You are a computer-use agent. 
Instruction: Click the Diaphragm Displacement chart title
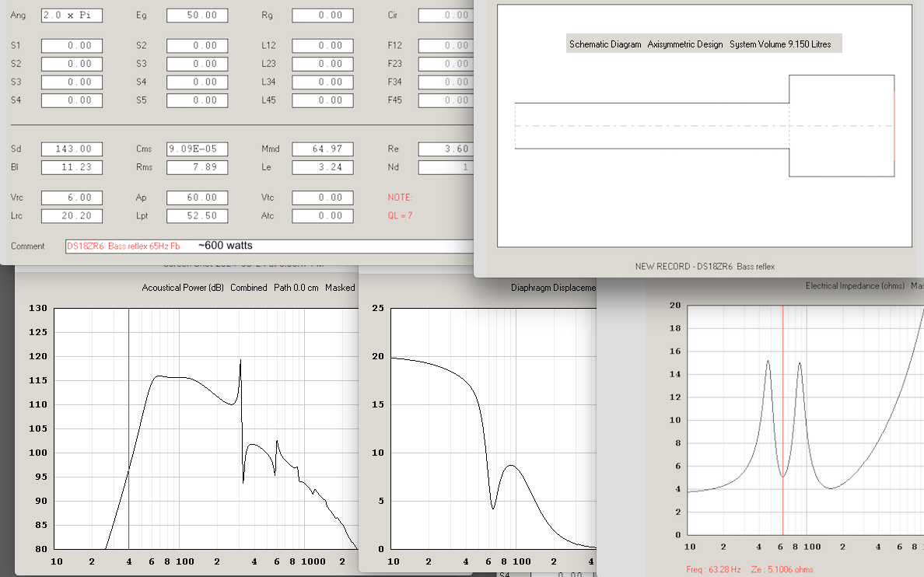click(553, 288)
